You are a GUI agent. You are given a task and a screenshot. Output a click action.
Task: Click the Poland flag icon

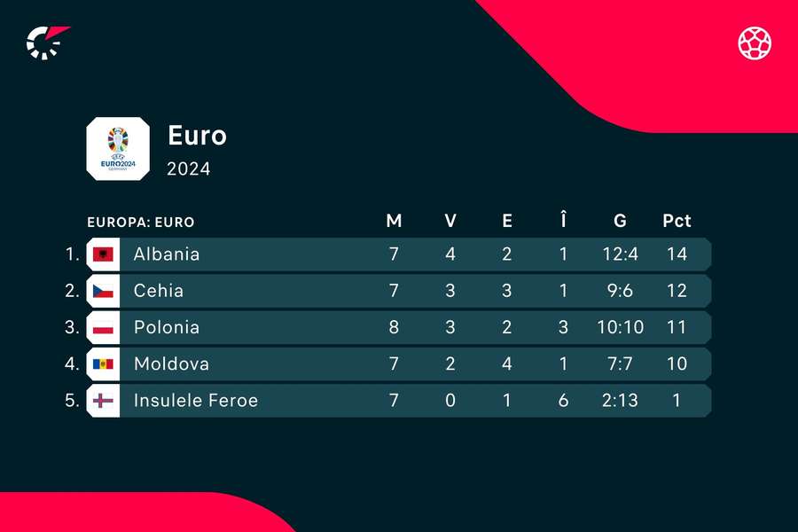tap(103, 327)
